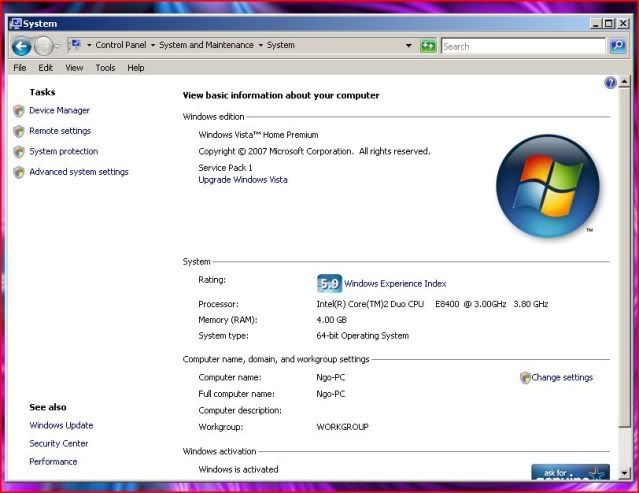Image resolution: width=639 pixels, height=493 pixels.
Task: Click the processor value Intel Core2 Duo E8400
Action: (x=432, y=304)
